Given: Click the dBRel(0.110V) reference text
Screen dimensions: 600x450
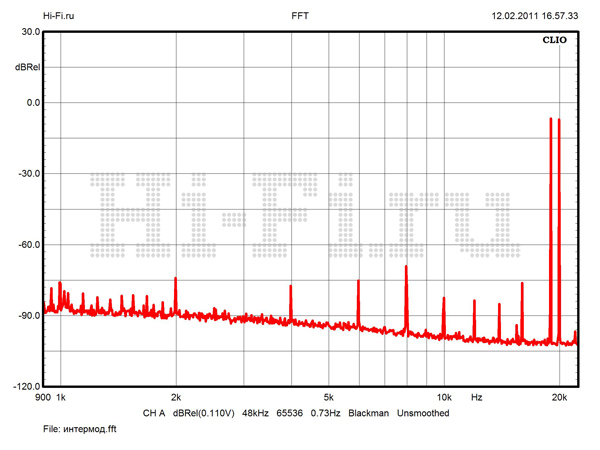Looking at the screenshot, I should 204,413.
